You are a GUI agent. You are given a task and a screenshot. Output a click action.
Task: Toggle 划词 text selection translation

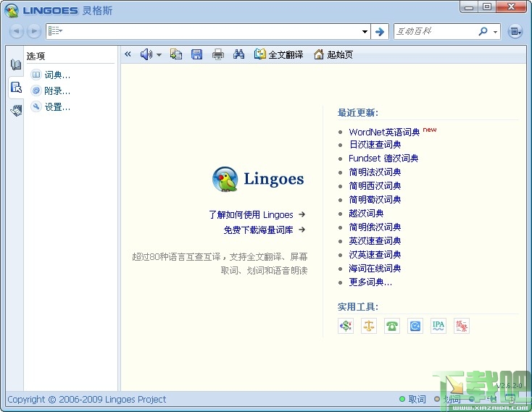tap(448, 400)
